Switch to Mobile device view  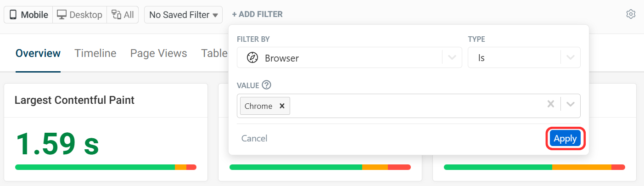pos(28,15)
